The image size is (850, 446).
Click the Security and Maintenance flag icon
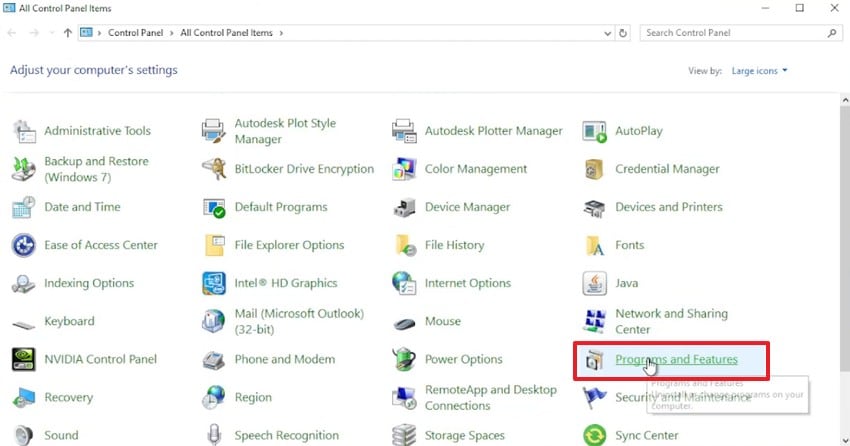pos(594,398)
